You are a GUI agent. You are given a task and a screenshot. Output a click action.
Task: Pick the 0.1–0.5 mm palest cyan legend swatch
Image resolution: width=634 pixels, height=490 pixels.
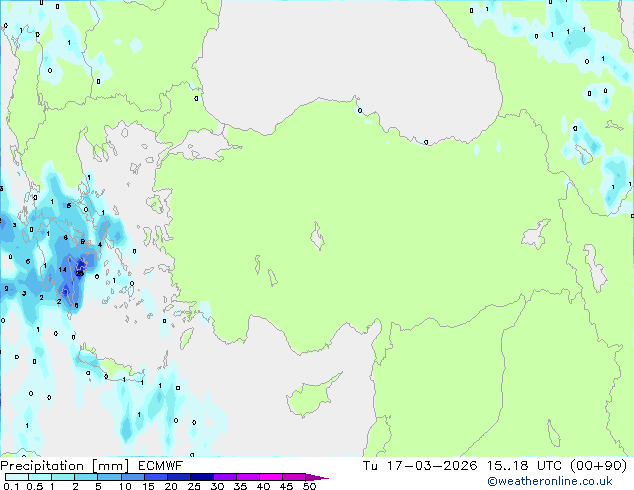(x=17, y=477)
